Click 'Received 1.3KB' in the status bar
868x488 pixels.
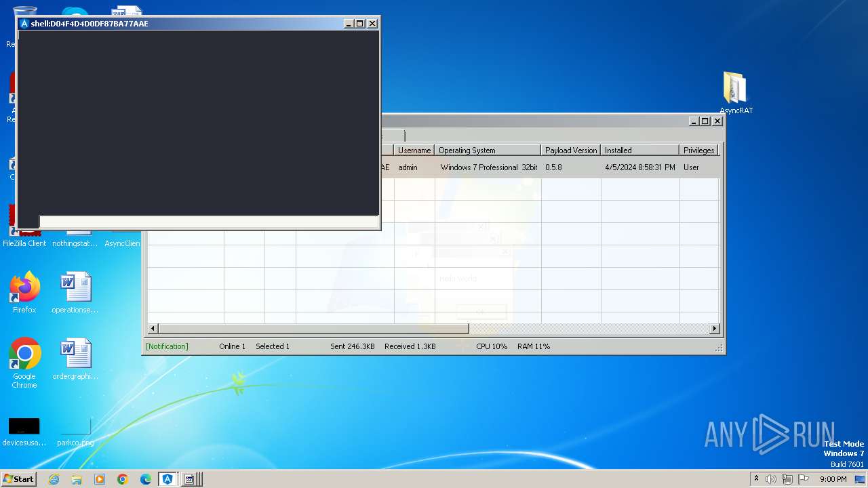(410, 346)
